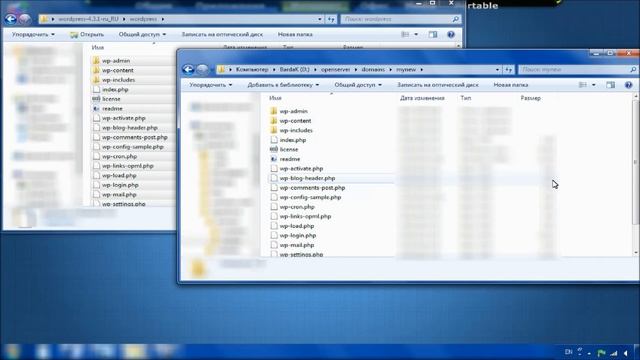Refresh the mynew folder address bar

[509, 70]
